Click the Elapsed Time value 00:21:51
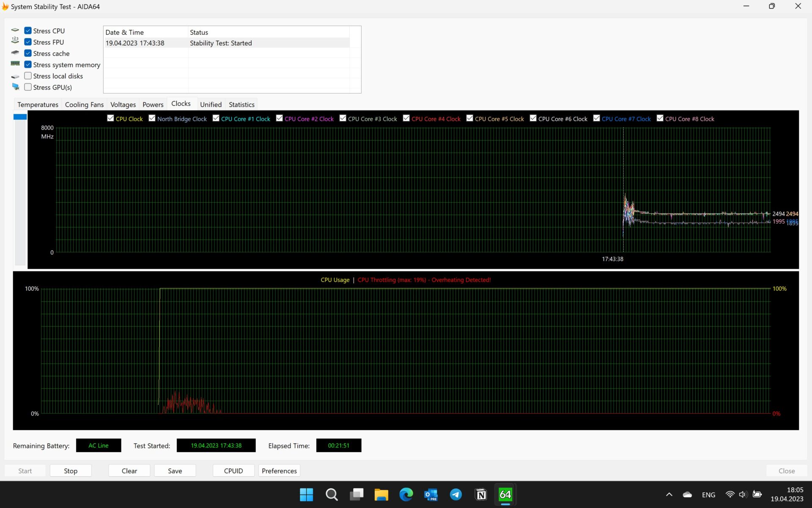812x508 pixels. (339, 445)
